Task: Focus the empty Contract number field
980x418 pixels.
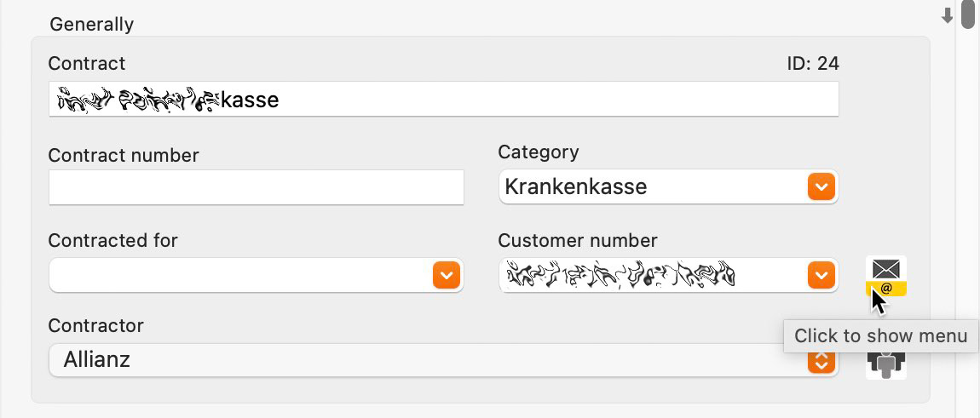Action: (x=257, y=186)
